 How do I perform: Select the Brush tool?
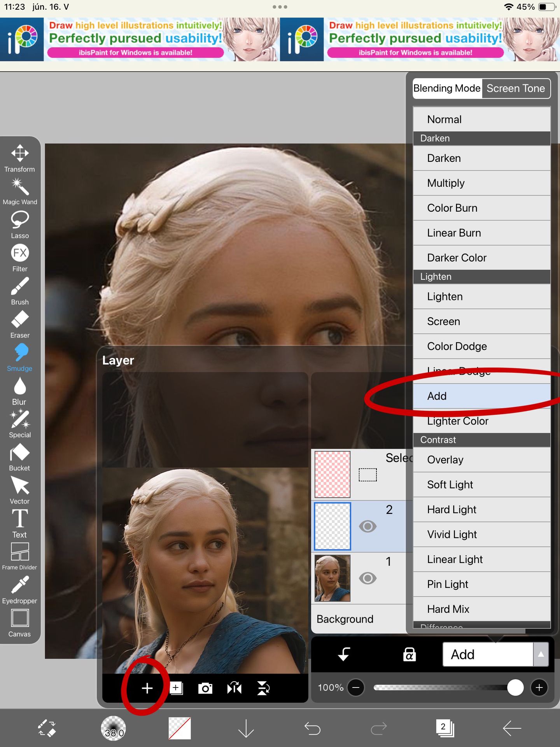pyautogui.click(x=20, y=291)
